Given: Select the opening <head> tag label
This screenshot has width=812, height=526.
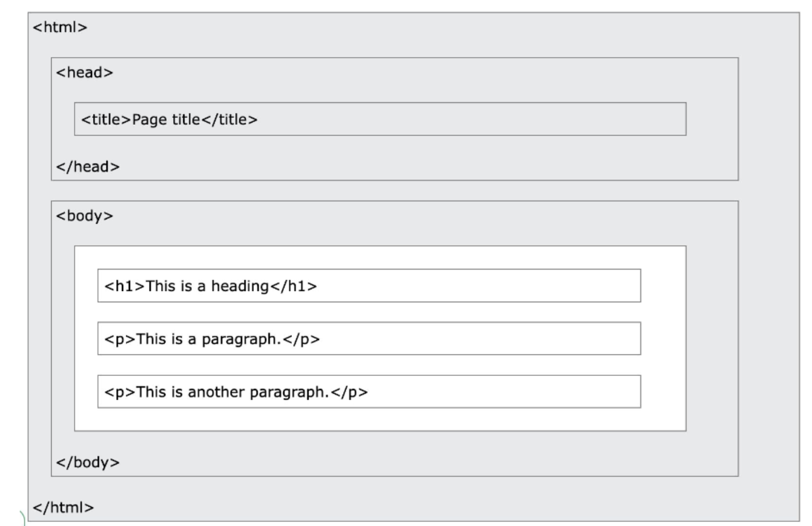Looking at the screenshot, I should [84, 72].
